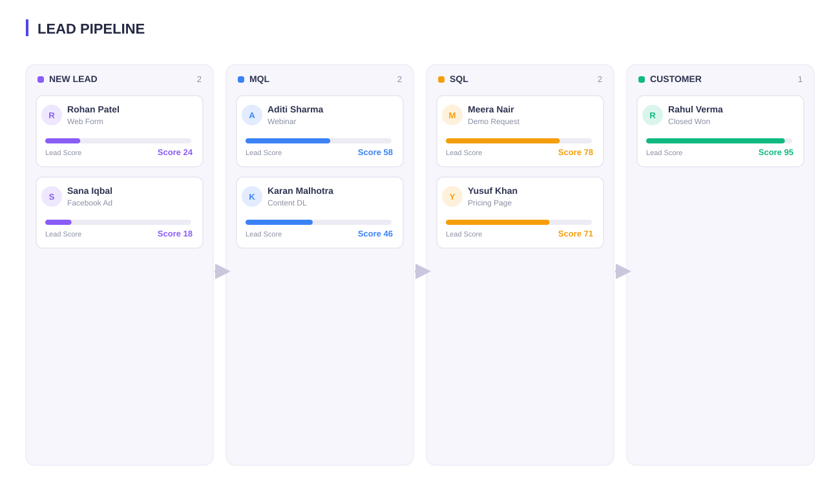Click the LEAD PIPELINE heading
The height and width of the screenshot is (504, 840).
pyautogui.click(x=91, y=29)
